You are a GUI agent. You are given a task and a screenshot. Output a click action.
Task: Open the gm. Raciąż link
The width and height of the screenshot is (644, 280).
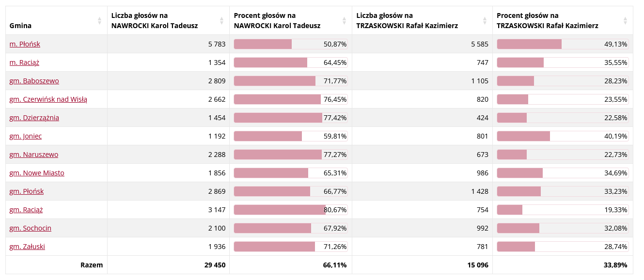click(26, 210)
